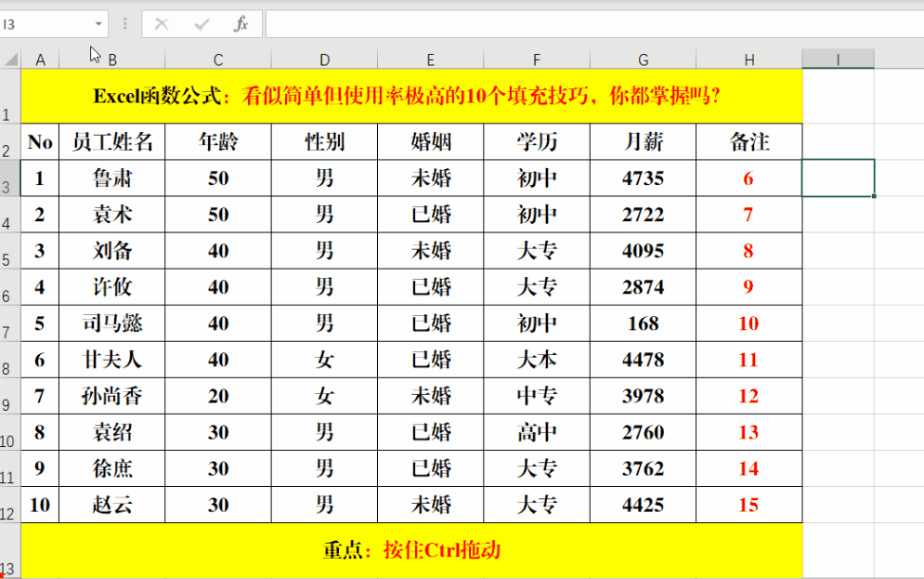This screenshot has height=579, width=924.
Task: Select column B header
Action: click(112, 59)
